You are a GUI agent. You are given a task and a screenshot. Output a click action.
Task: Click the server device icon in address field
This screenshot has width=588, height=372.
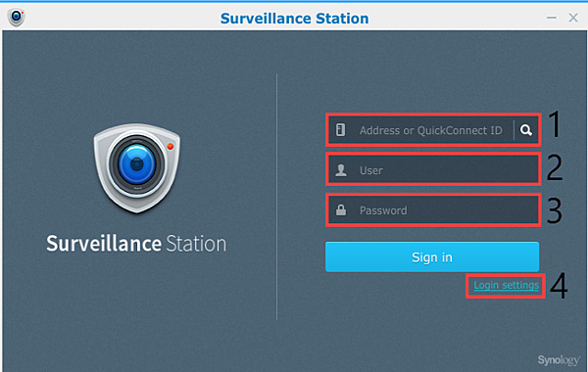pos(340,129)
